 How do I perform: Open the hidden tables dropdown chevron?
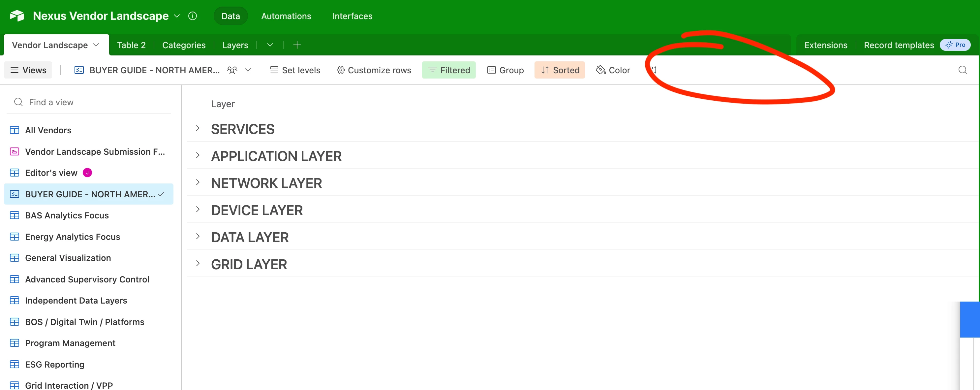tap(270, 45)
